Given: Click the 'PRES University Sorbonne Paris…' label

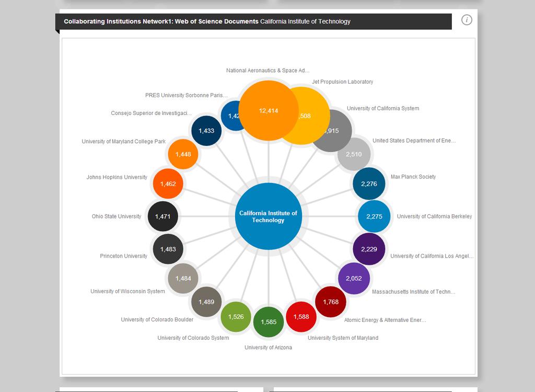Looking at the screenshot, I should [187, 95].
